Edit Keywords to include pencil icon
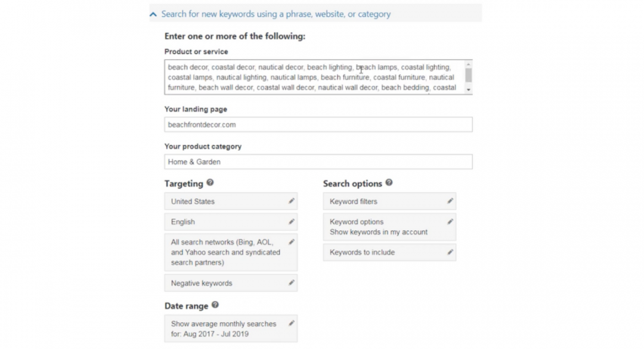Image resolution: width=644 pixels, height=349 pixels. click(x=450, y=252)
